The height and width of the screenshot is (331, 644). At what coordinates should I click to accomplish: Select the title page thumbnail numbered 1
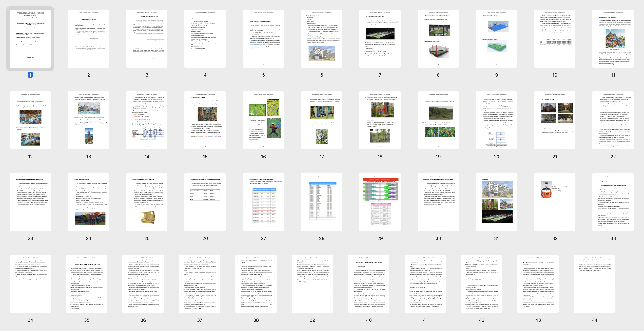pos(30,38)
